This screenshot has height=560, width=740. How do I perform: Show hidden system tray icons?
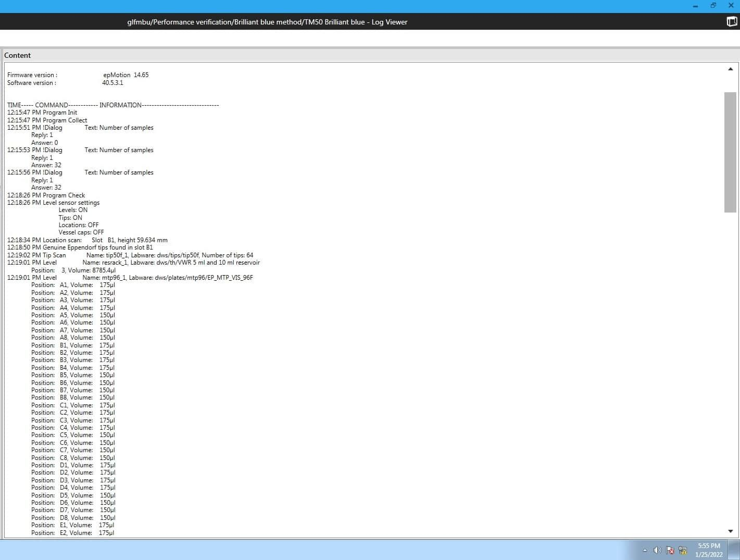[x=645, y=550]
